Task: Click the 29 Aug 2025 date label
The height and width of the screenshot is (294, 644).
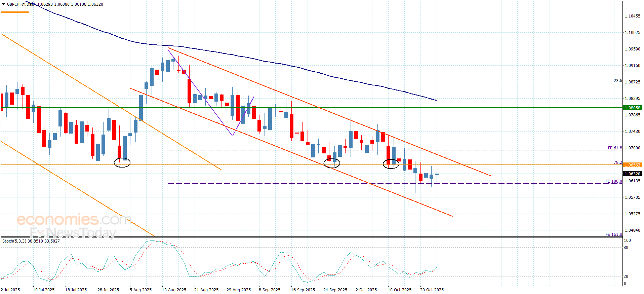Action: pos(239,290)
